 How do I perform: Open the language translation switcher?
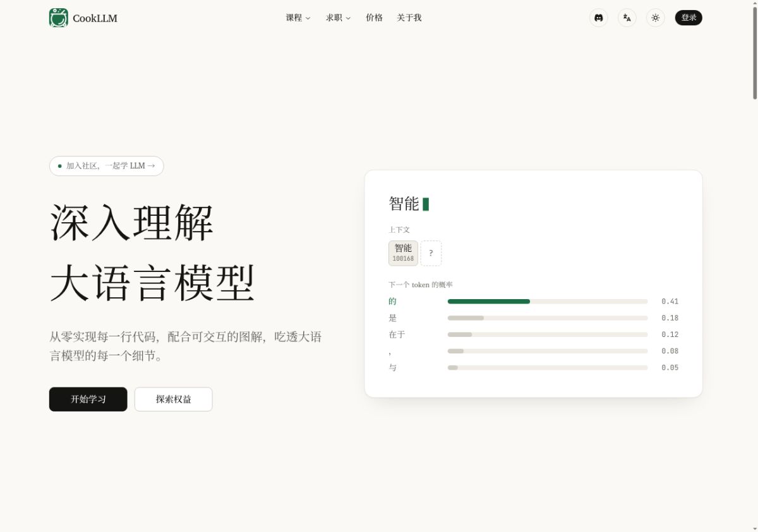tap(627, 18)
